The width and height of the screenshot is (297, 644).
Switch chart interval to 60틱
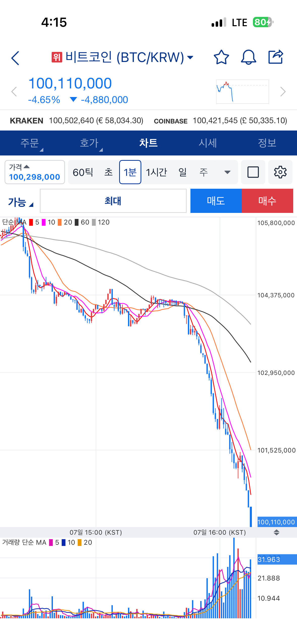click(83, 172)
